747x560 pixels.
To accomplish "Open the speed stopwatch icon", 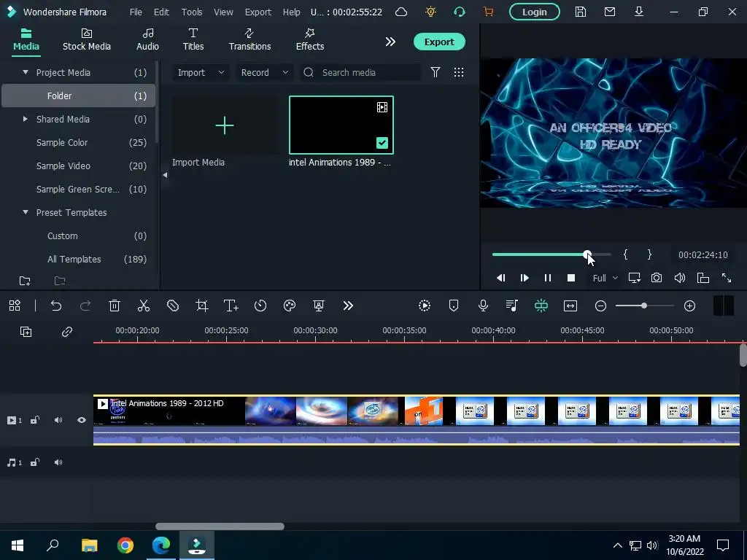I will tap(260, 306).
